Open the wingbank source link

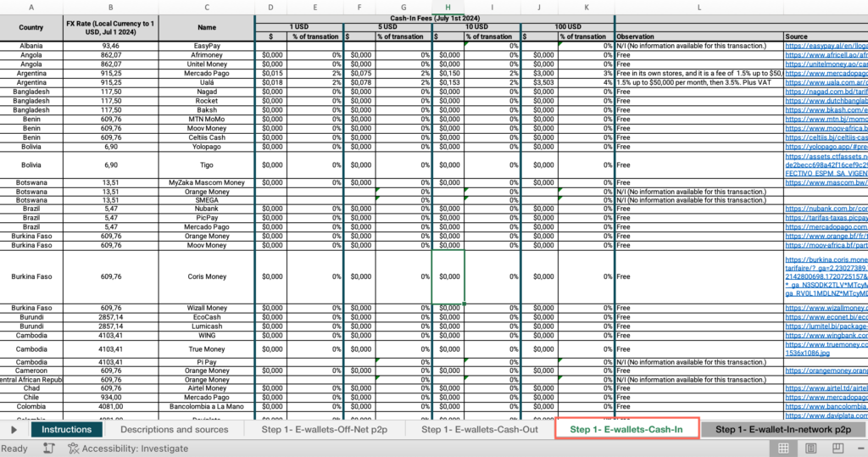click(x=826, y=336)
